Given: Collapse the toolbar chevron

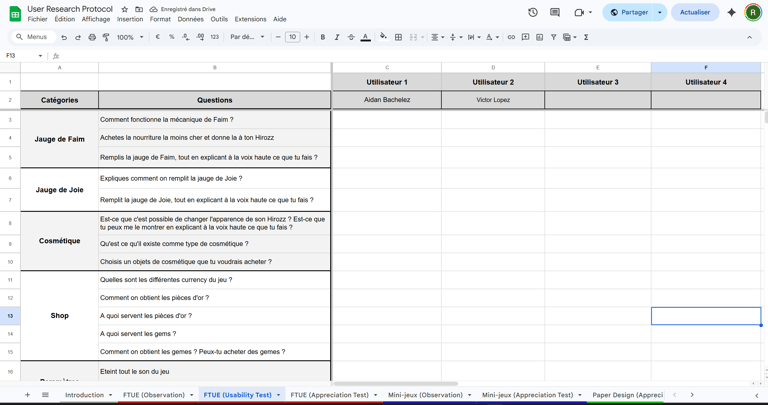Looking at the screenshot, I should (749, 37).
